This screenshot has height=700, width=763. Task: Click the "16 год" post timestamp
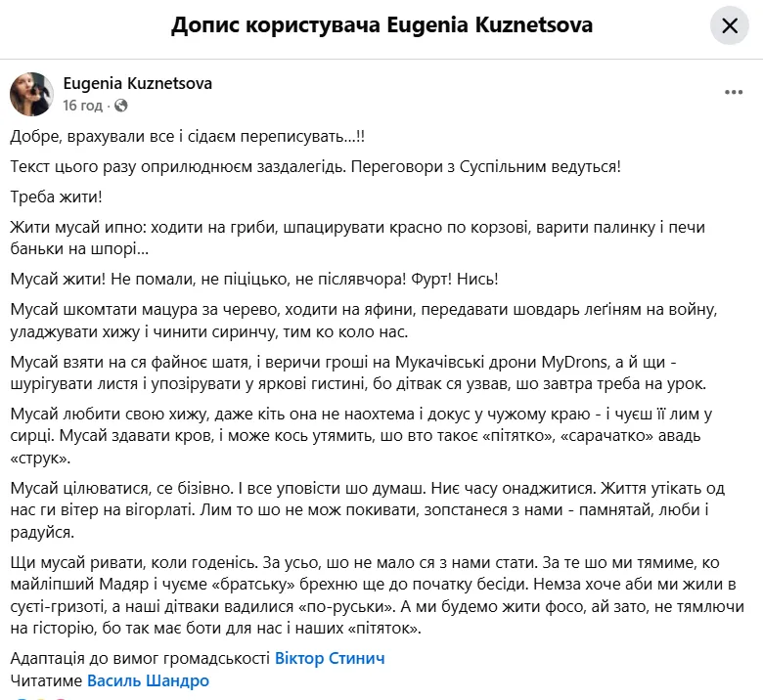coord(82,105)
